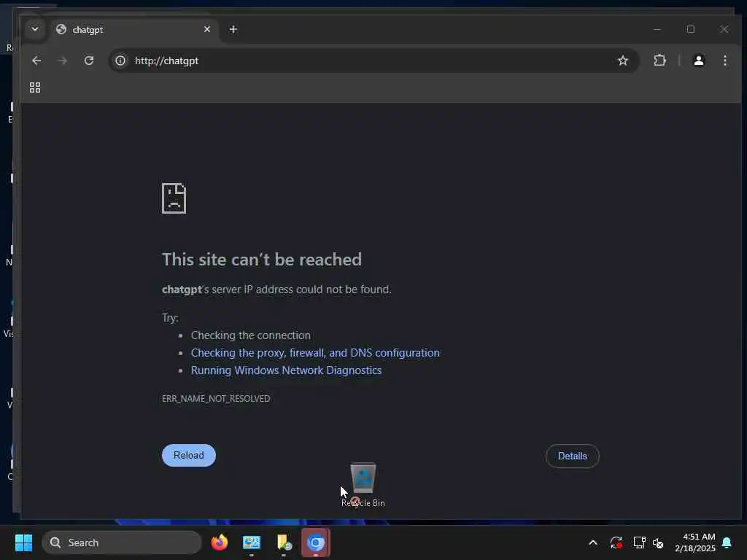View site information icon in address bar
747x560 pixels.
[x=120, y=61]
